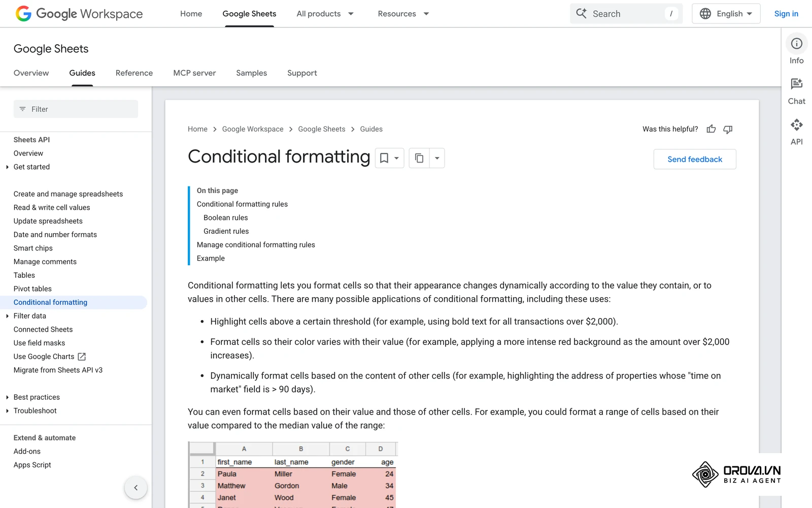Image resolution: width=812 pixels, height=508 pixels.
Task: Switch to the Reference tab
Action: 134,73
